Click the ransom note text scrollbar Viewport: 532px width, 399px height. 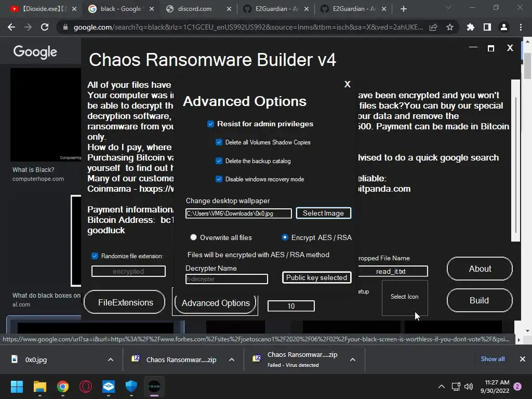point(516,161)
